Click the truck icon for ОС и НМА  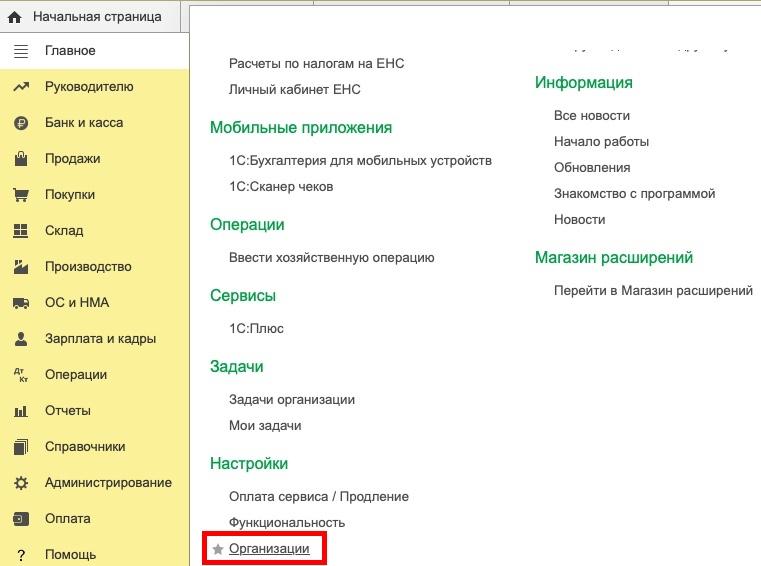[x=21, y=303]
